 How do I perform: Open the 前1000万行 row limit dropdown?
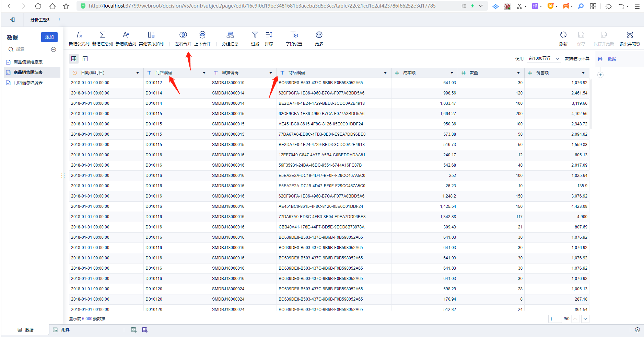point(544,59)
